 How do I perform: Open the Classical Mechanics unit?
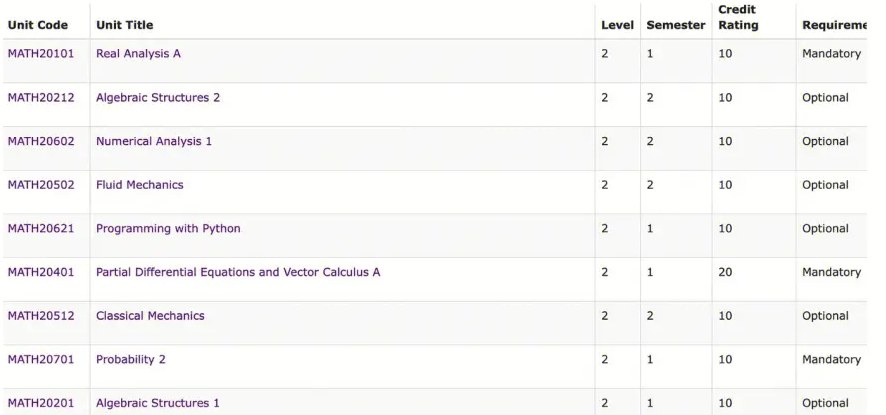(150, 316)
